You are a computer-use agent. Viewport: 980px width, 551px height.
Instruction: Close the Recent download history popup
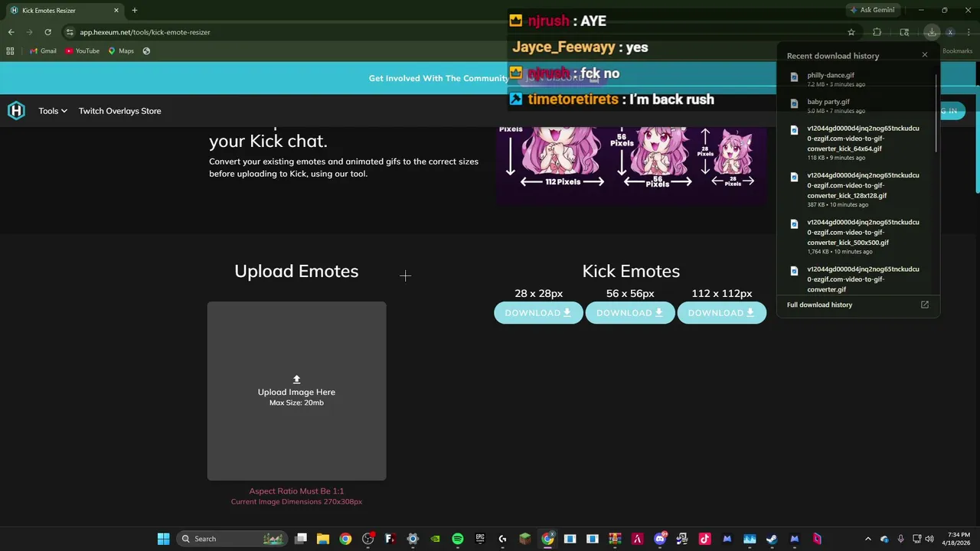coord(924,55)
